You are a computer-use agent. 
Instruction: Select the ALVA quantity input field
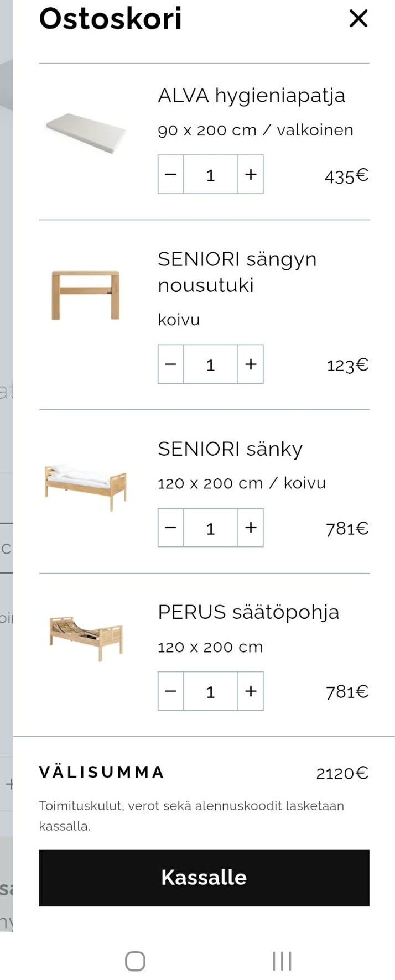click(210, 175)
